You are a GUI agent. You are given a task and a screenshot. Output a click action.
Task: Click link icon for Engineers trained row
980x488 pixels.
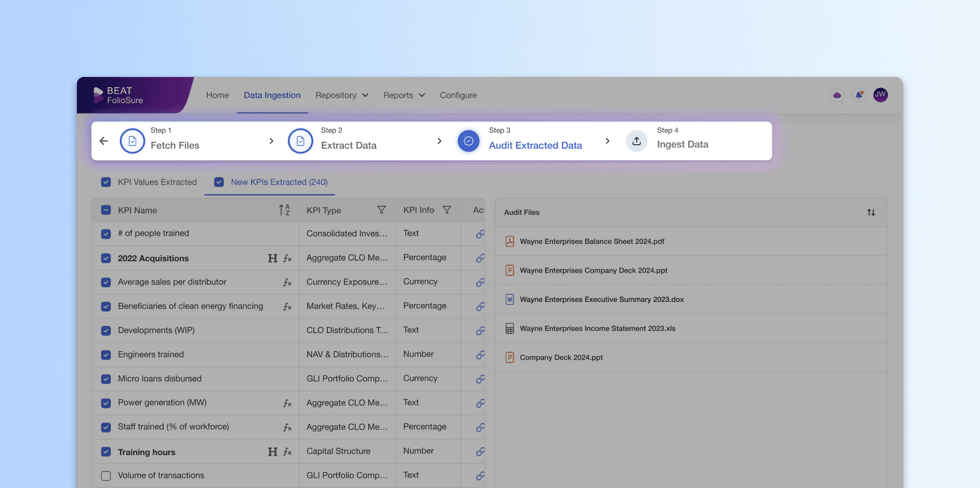480,355
